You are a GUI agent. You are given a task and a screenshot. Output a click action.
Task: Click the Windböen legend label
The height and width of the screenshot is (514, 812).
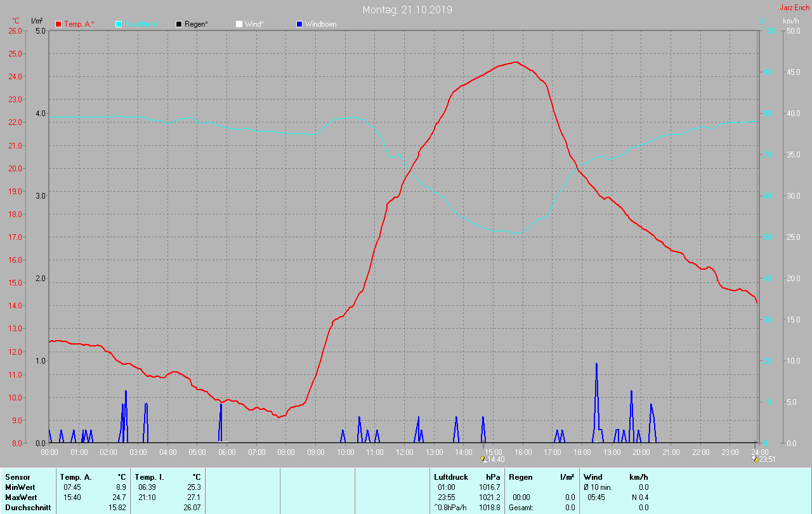click(320, 24)
